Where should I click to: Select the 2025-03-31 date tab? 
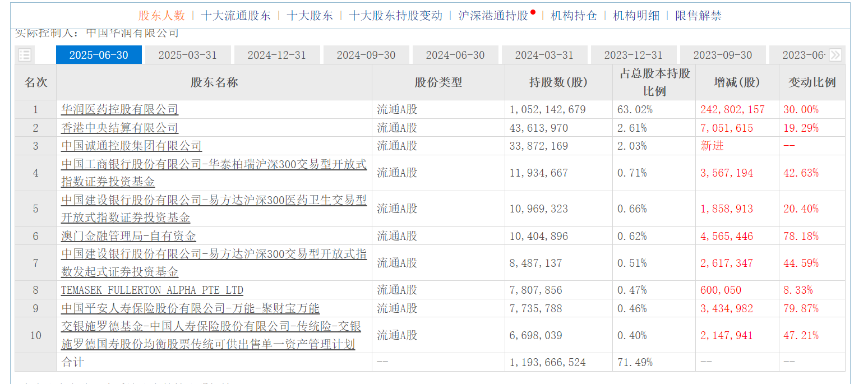[187, 55]
